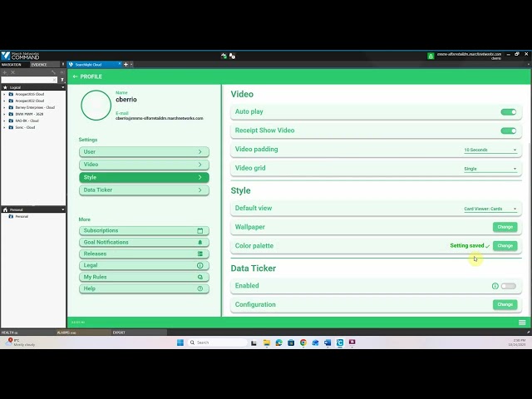532x399 pixels.
Task: Click the Windows taskbar Search box
Action: pyautogui.click(x=217, y=342)
